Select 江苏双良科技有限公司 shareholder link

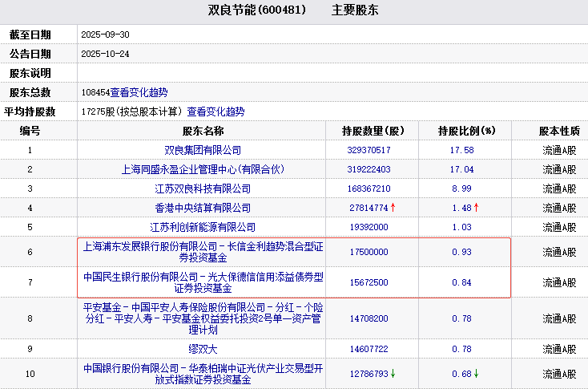click(x=202, y=188)
